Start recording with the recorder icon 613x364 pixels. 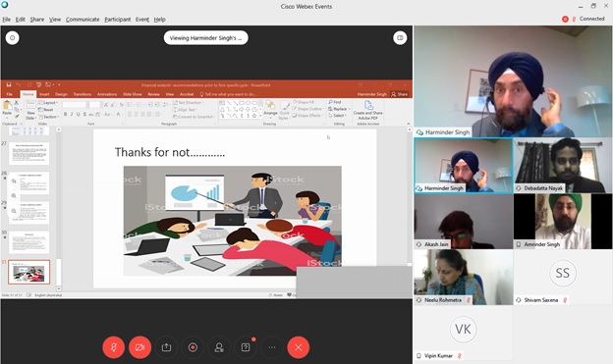[193, 347]
